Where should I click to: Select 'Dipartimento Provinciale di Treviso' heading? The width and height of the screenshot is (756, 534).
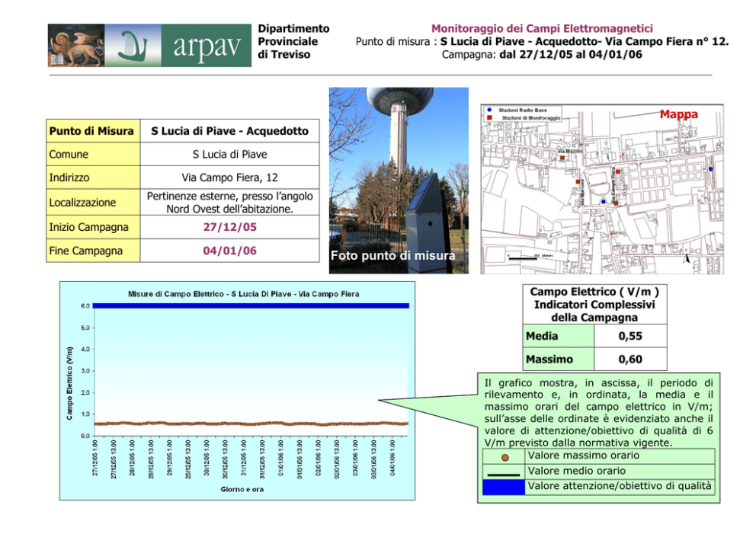(x=293, y=41)
